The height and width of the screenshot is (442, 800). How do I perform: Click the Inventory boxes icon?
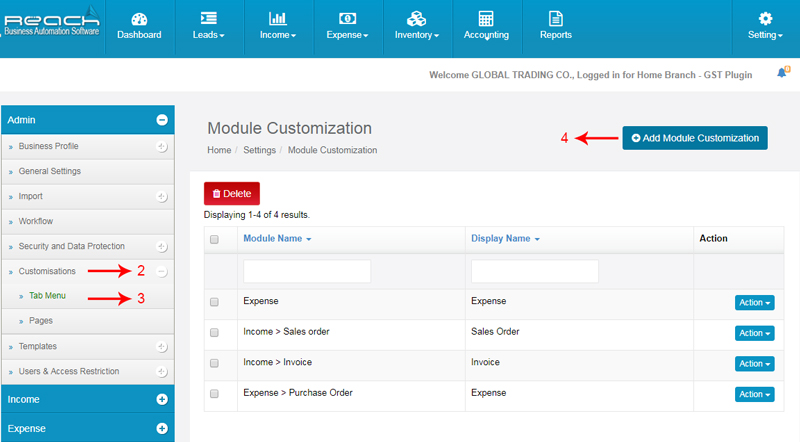pos(416,19)
